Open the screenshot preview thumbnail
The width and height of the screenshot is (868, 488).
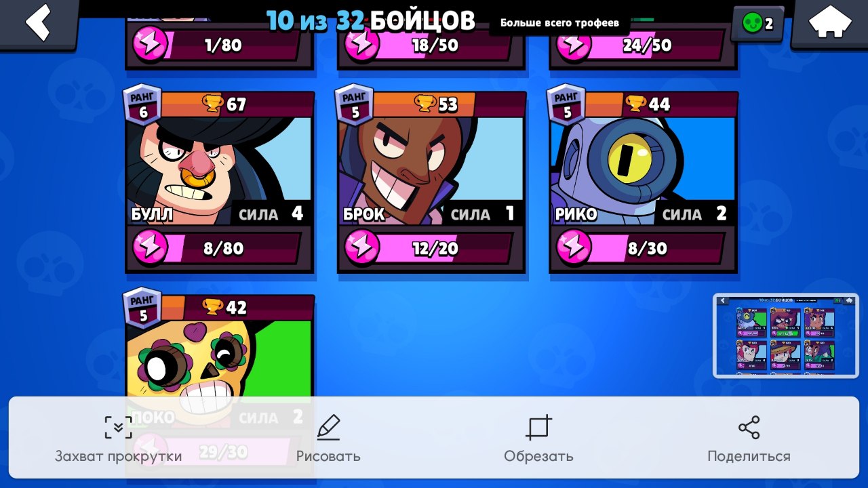tap(786, 335)
